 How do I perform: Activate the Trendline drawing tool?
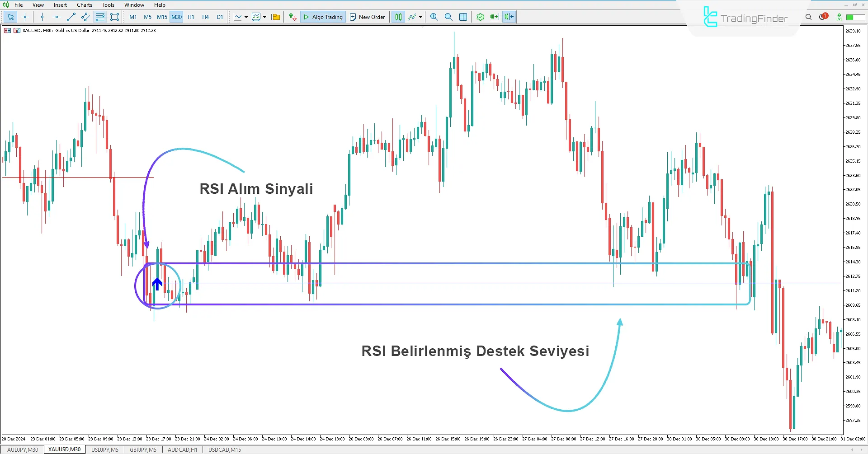(71, 17)
